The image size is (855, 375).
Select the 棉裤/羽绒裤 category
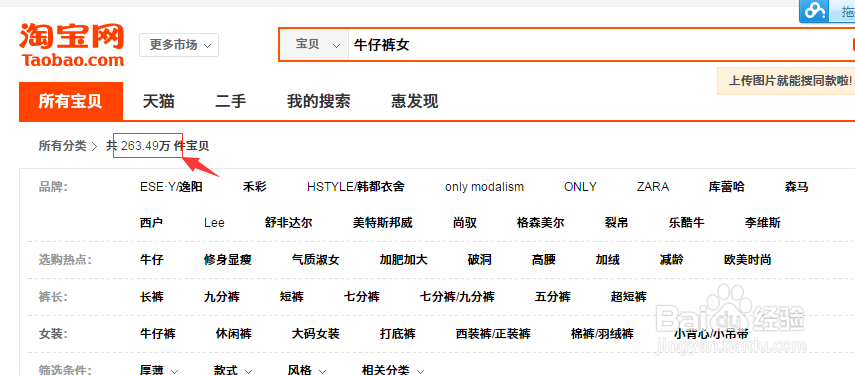pyautogui.click(x=602, y=334)
